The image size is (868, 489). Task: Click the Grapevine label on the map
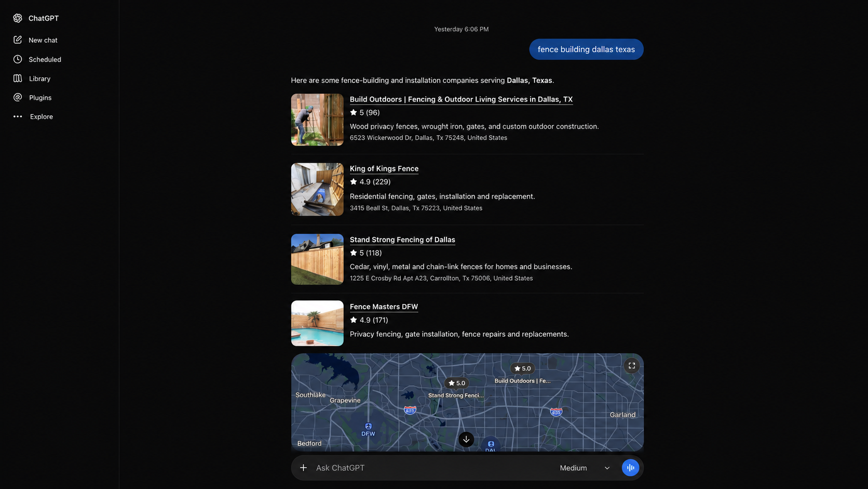click(x=345, y=400)
